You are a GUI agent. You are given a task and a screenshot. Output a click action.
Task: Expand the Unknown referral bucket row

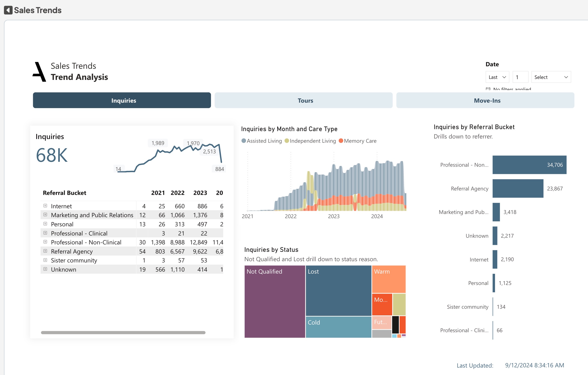point(45,269)
